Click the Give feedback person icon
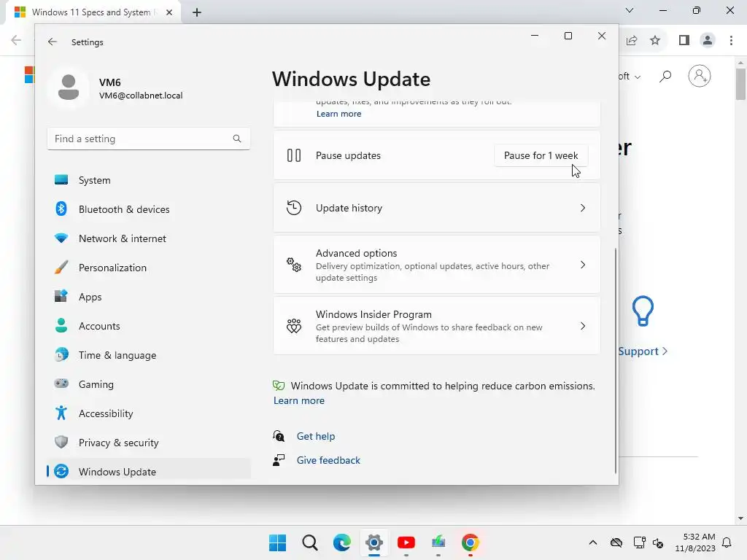Image resolution: width=747 pixels, height=560 pixels. 279,460
